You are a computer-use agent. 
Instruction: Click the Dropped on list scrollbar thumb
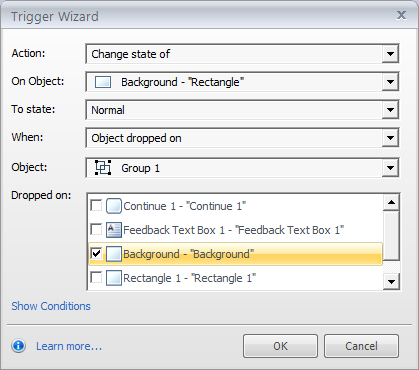(391, 235)
